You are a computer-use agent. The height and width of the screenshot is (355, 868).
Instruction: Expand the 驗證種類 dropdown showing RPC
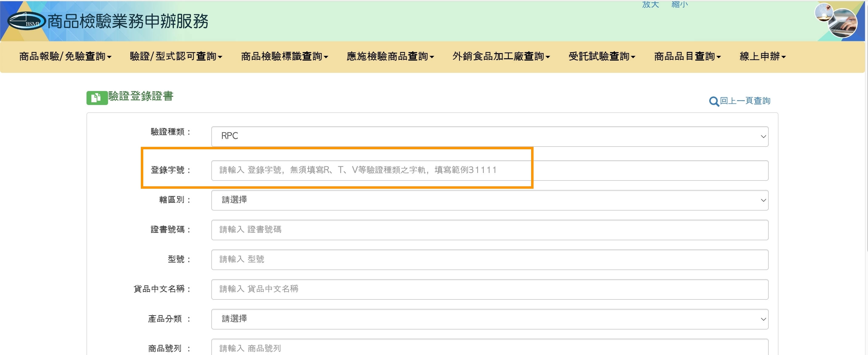[490, 136]
